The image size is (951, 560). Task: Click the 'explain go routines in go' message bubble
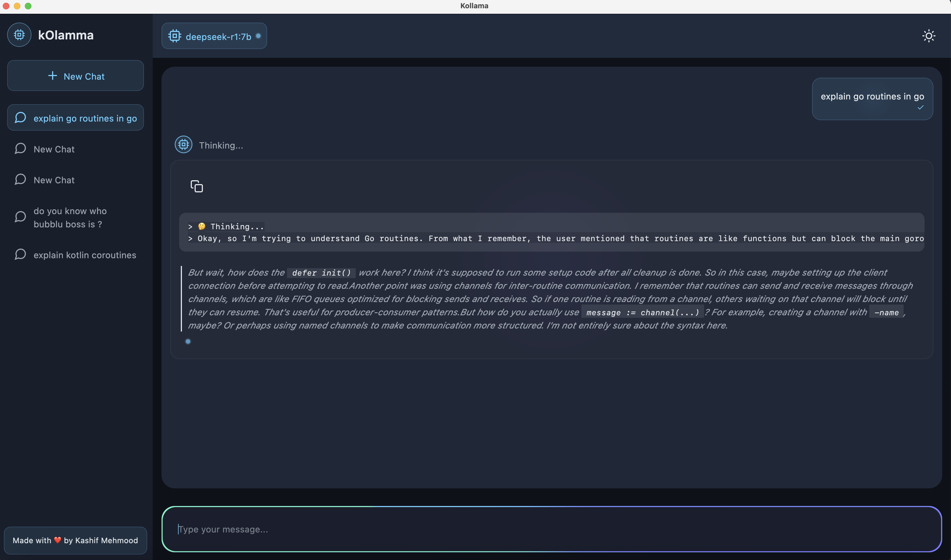[x=872, y=97]
